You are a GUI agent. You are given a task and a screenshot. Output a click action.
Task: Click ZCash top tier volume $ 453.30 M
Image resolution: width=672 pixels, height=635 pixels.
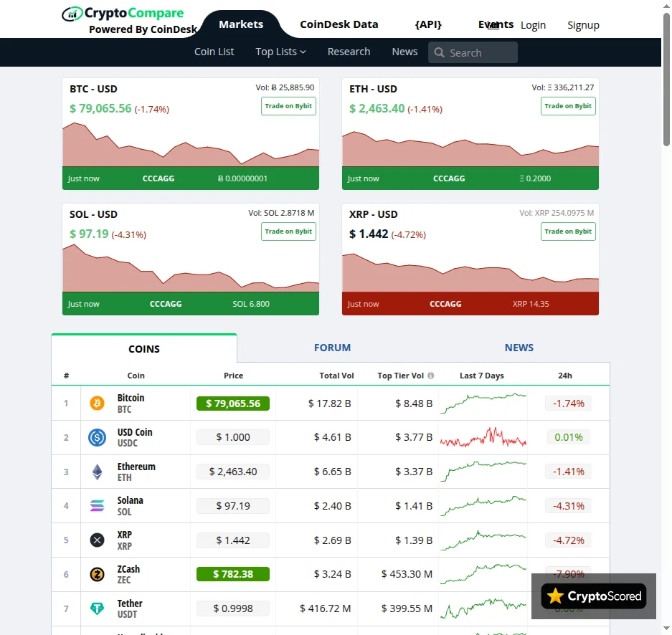[407, 574]
